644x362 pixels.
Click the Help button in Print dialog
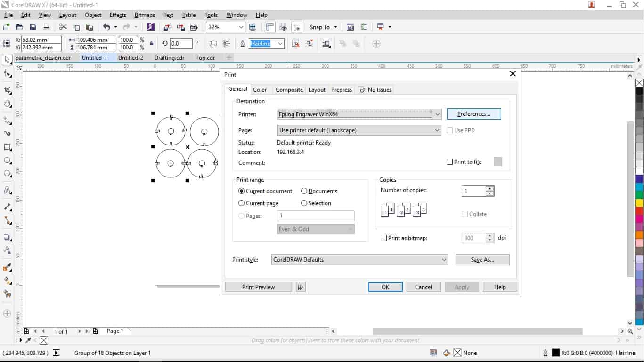500,287
